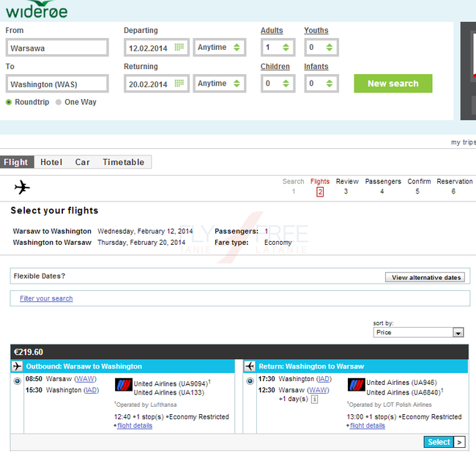Open the Returning Anytime dropdown
The height and width of the screenshot is (464, 476).
219,84
